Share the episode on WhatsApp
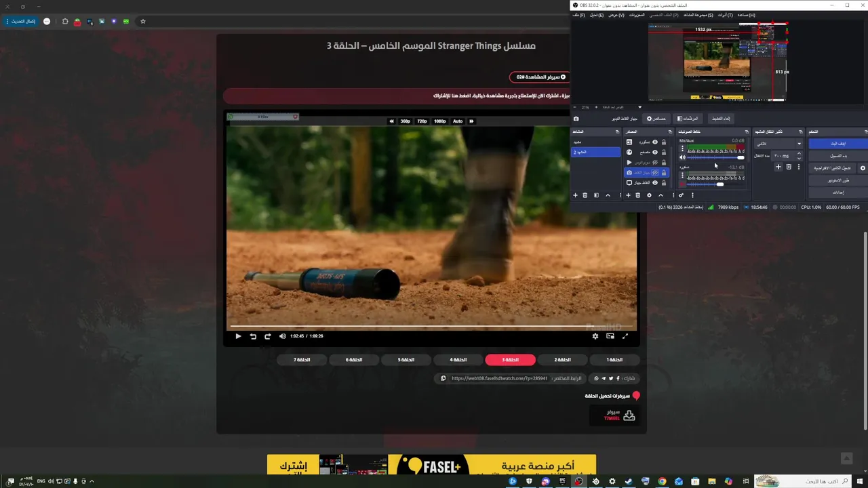 [x=596, y=378]
